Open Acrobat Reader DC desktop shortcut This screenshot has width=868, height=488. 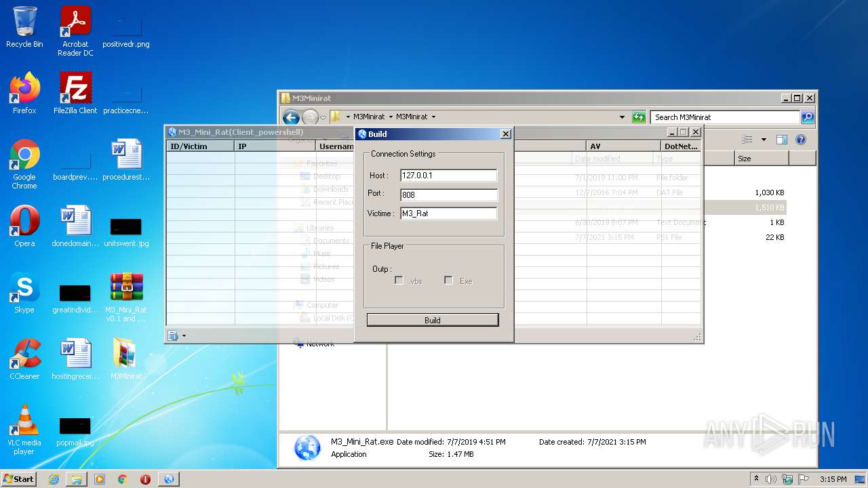[x=75, y=31]
